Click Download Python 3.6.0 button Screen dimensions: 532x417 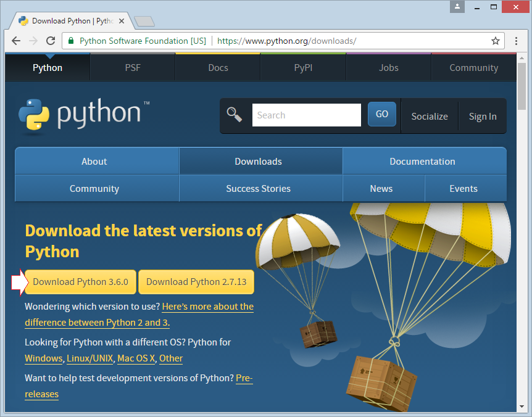80,282
